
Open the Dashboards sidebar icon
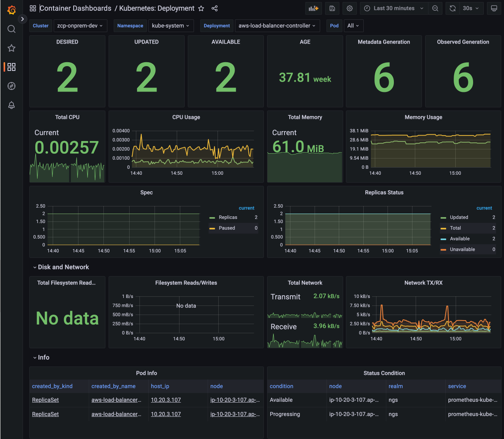click(x=11, y=67)
